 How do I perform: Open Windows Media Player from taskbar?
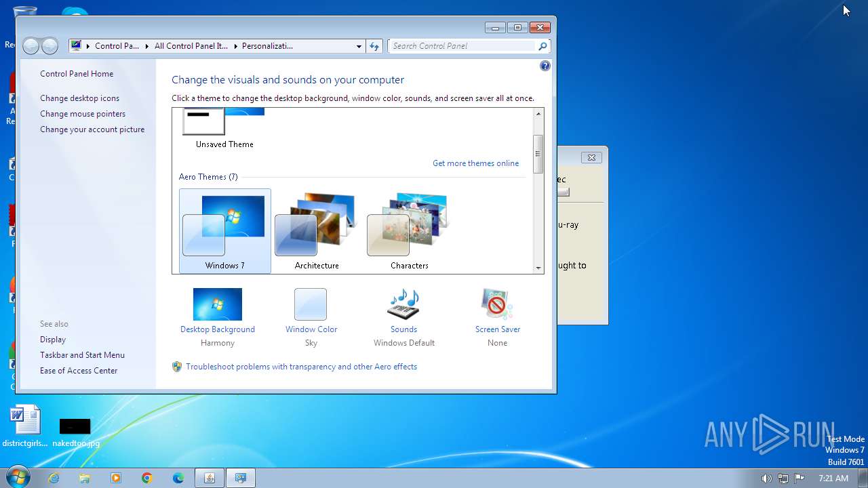pyautogui.click(x=116, y=478)
